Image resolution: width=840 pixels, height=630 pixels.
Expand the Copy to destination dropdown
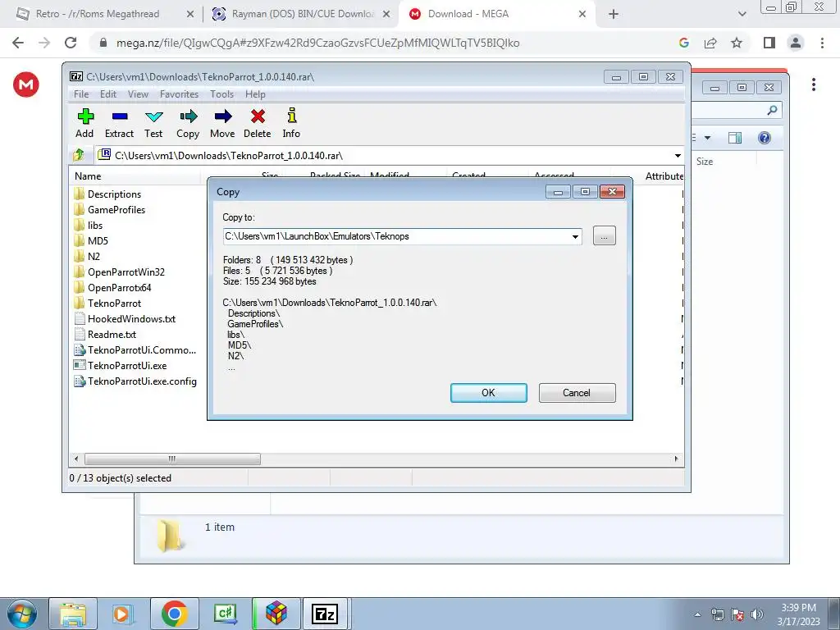coord(575,237)
